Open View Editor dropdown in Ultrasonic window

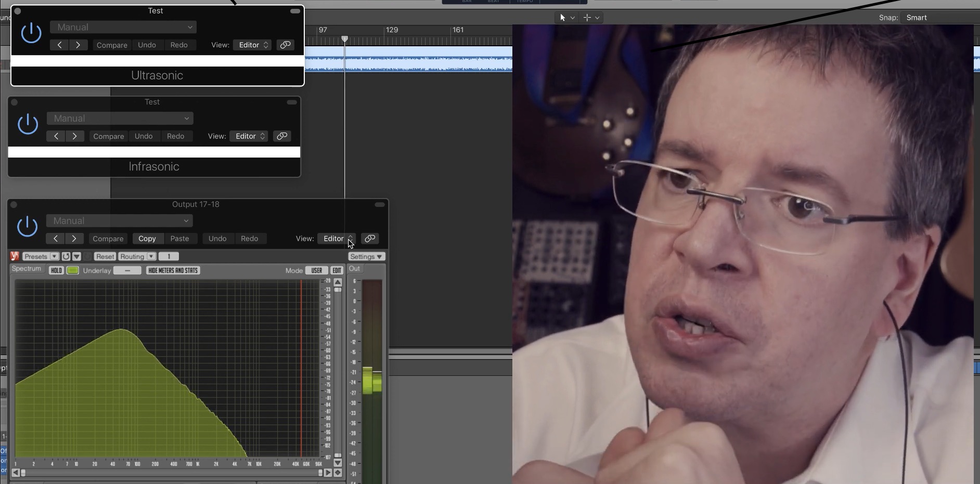pyautogui.click(x=252, y=45)
